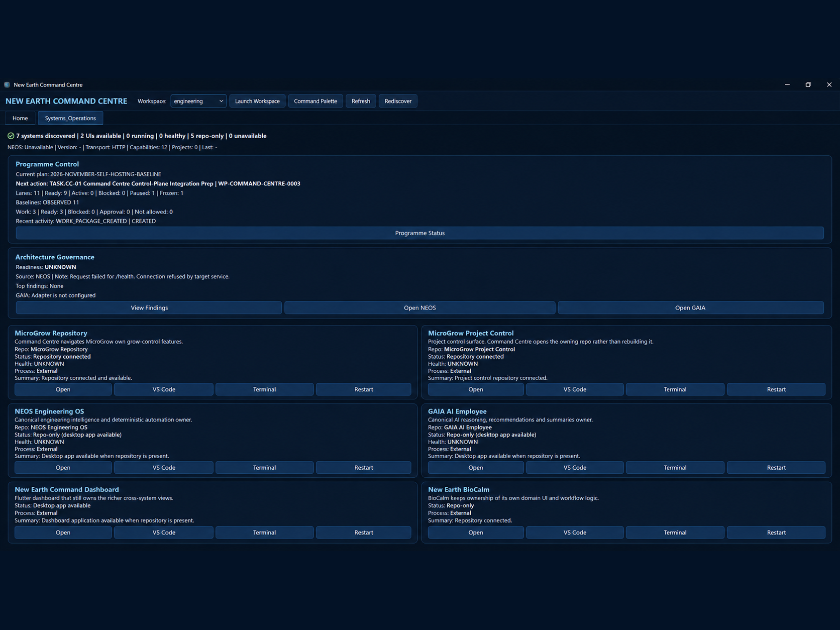Screen dimensions: 840x630
Task: Open the Command Palette
Action: tap(316, 101)
